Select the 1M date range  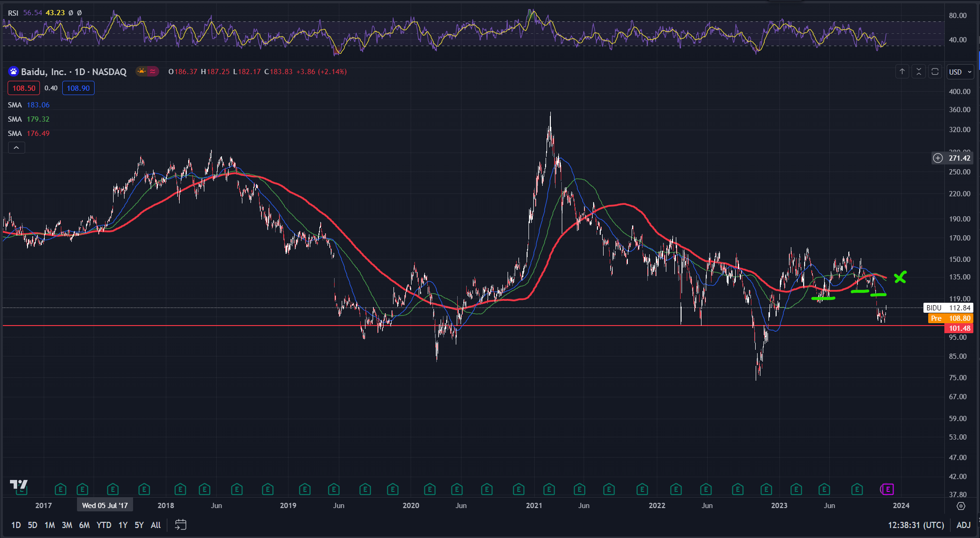pyautogui.click(x=49, y=525)
